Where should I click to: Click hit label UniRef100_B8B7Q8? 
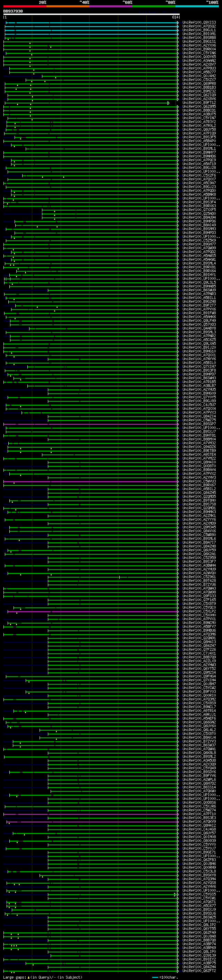(199, 940)
